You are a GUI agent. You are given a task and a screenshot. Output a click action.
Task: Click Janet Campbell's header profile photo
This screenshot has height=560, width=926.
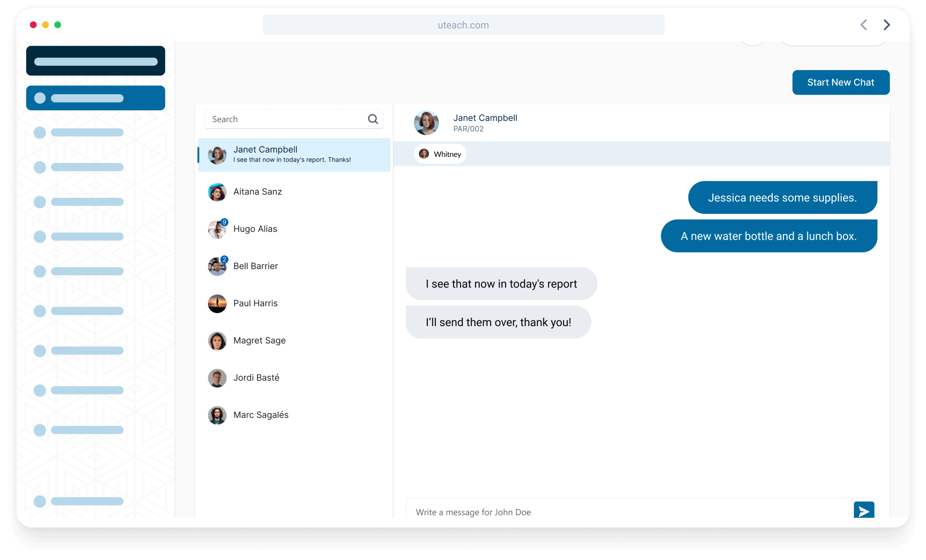pos(426,123)
